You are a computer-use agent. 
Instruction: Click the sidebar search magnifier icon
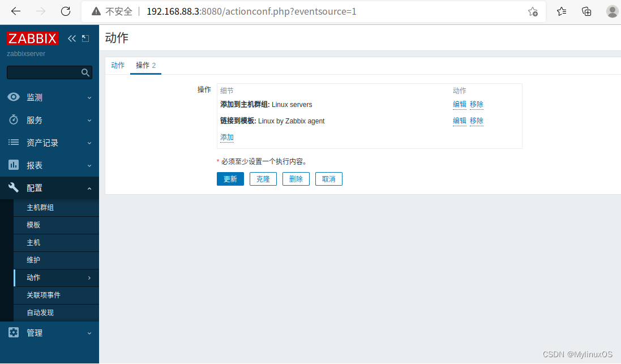(x=85, y=72)
